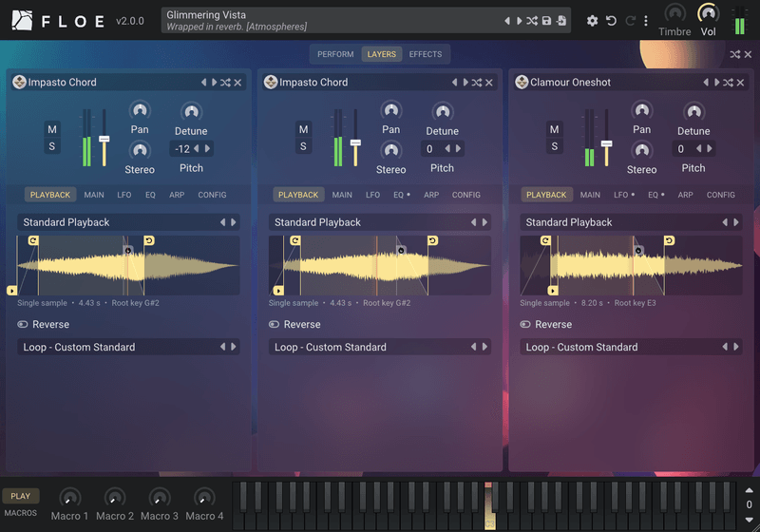Select the MACROS button
The height and width of the screenshot is (532, 760).
[x=20, y=513]
